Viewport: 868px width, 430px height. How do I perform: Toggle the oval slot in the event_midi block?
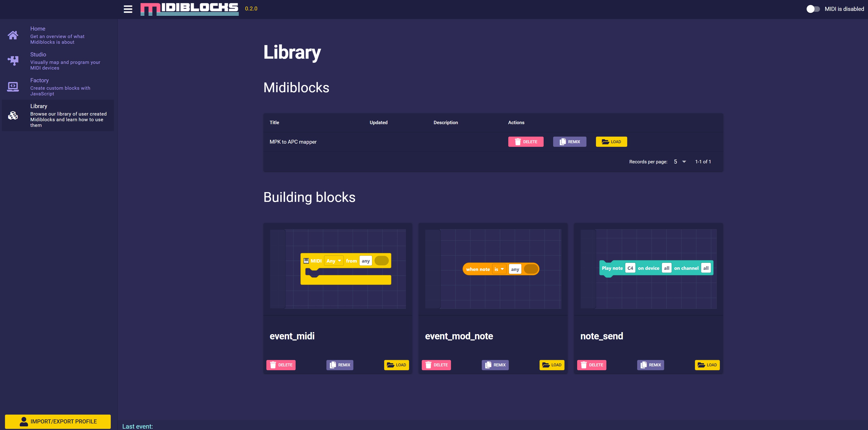coord(381,261)
